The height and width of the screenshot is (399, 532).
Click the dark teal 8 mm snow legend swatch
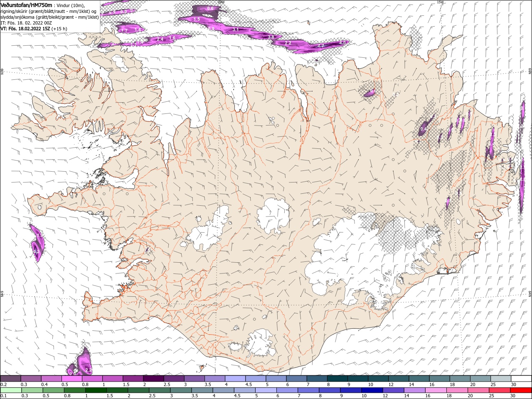[x=337, y=379]
